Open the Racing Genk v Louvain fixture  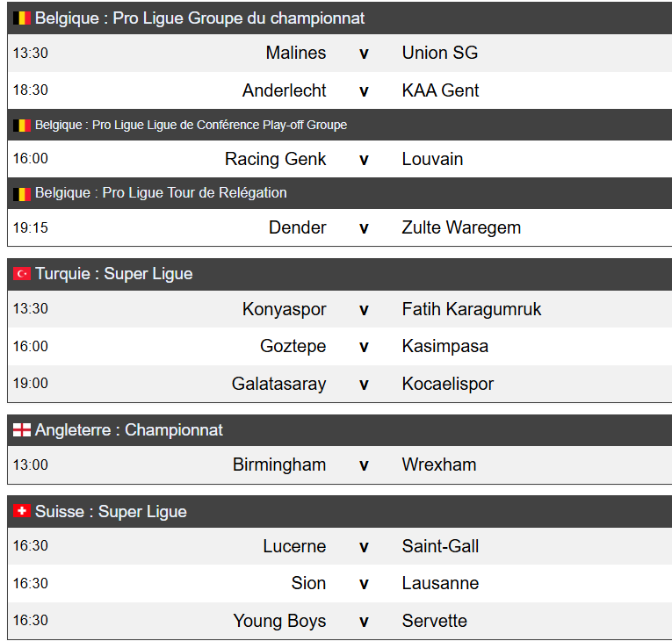pos(364,160)
